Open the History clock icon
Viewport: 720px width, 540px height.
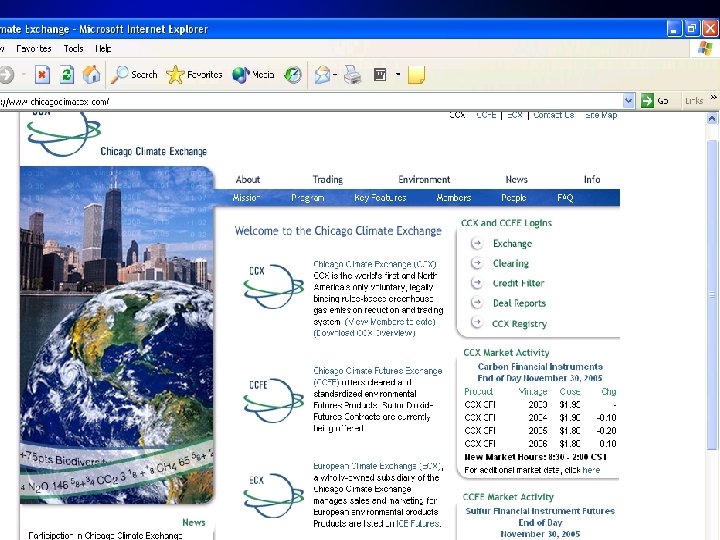pos(293,74)
